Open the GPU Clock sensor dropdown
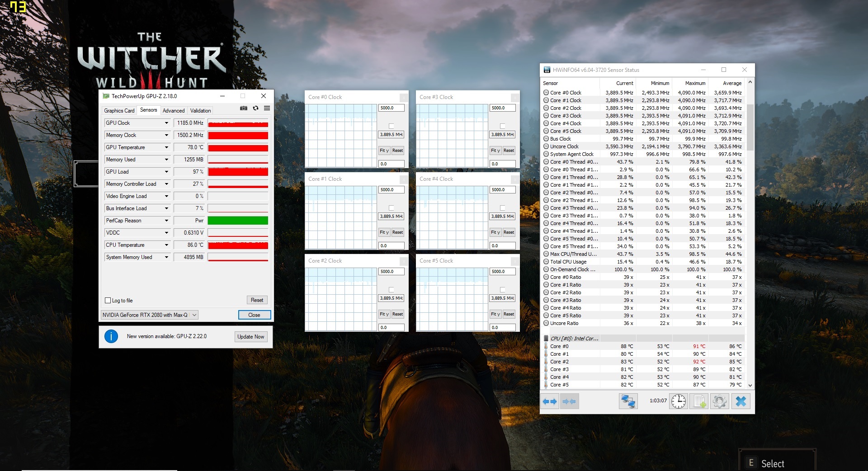This screenshot has width=868, height=471. tap(166, 123)
